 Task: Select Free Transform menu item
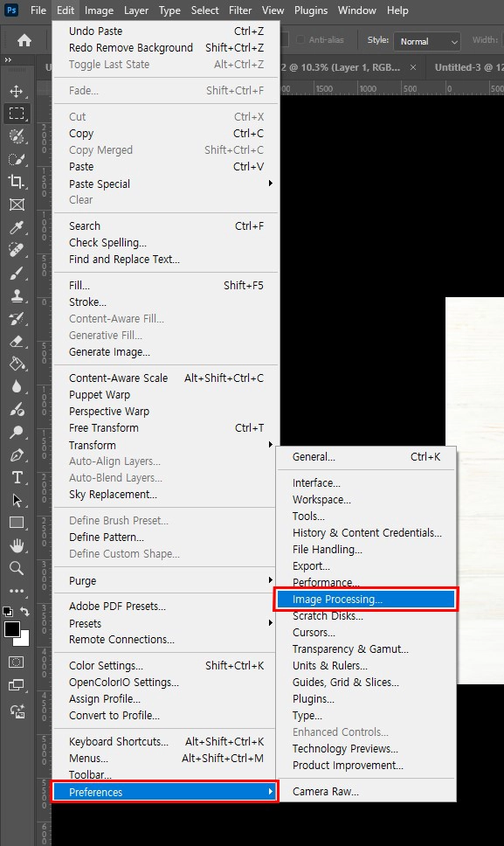tap(166, 428)
